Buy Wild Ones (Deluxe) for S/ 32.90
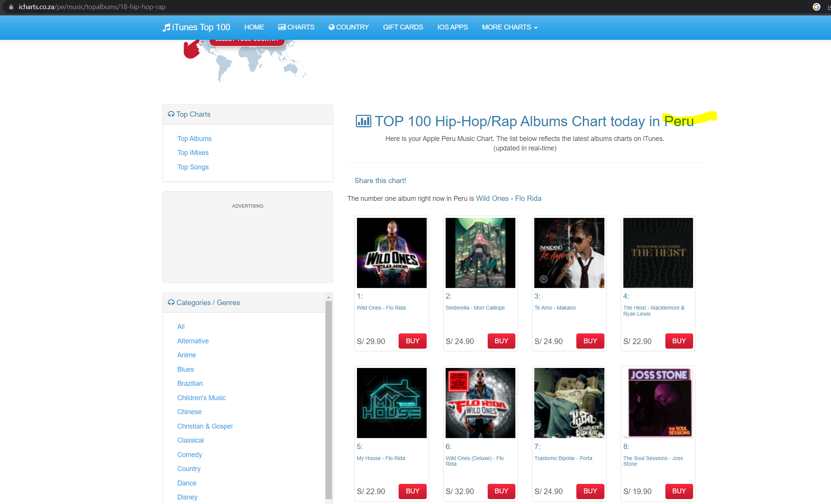This screenshot has height=504, width=831. point(501,491)
